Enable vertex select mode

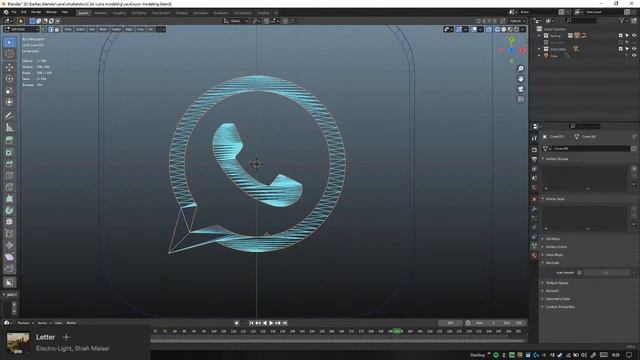(44, 29)
